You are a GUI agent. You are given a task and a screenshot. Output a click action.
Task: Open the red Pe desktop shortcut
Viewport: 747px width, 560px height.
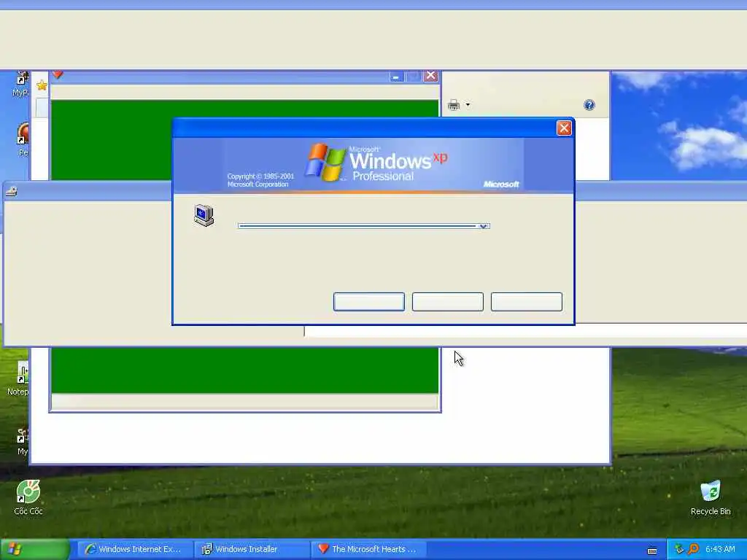point(23,139)
